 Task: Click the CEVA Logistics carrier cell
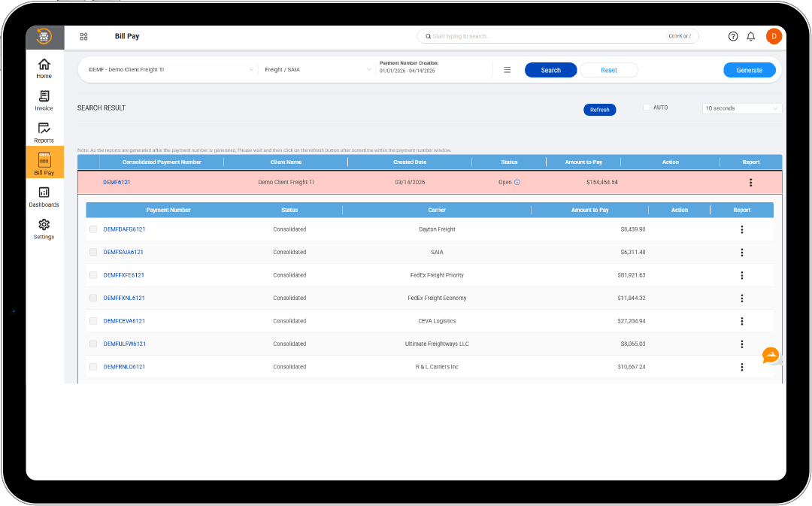click(437, 321)
